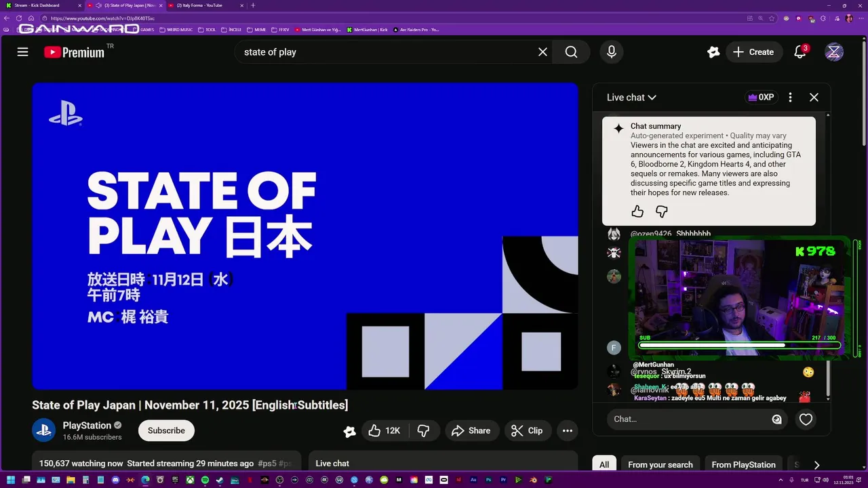
Task: Open the MEME bookmarks folder
Action: point(256,30)
